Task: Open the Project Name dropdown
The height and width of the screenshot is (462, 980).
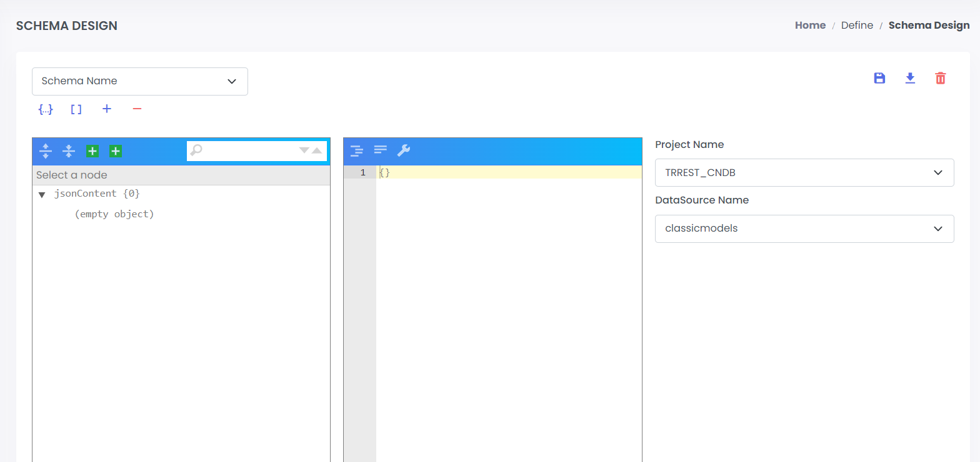Action: (x=804, y=172)
